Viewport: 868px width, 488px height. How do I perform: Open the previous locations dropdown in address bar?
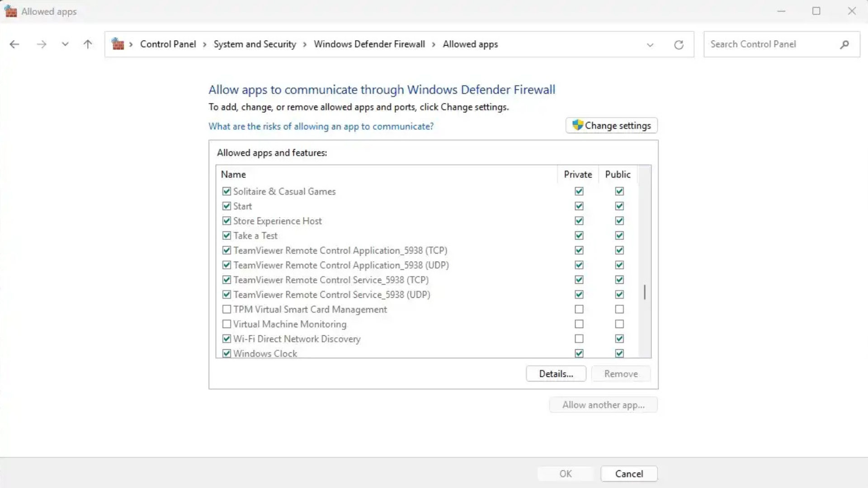(651, 45)
